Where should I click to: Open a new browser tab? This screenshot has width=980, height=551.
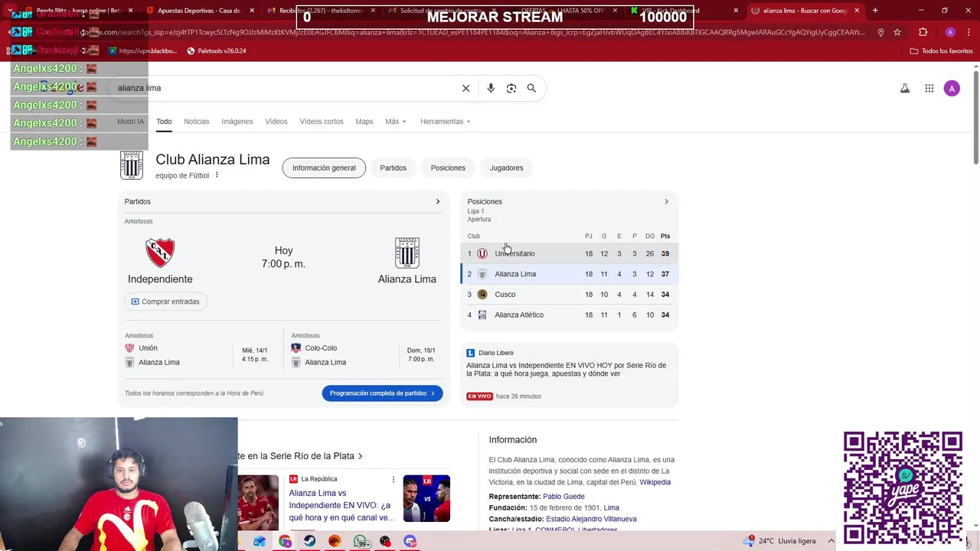coord(875,11)
